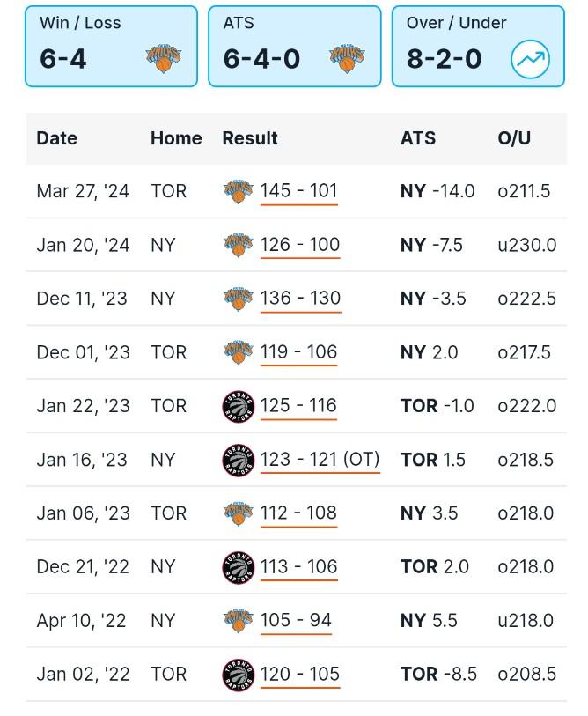The width and height of the screenshot is (588, 716).
Task: Open the 105 - 94 result link
Action: 296,621
